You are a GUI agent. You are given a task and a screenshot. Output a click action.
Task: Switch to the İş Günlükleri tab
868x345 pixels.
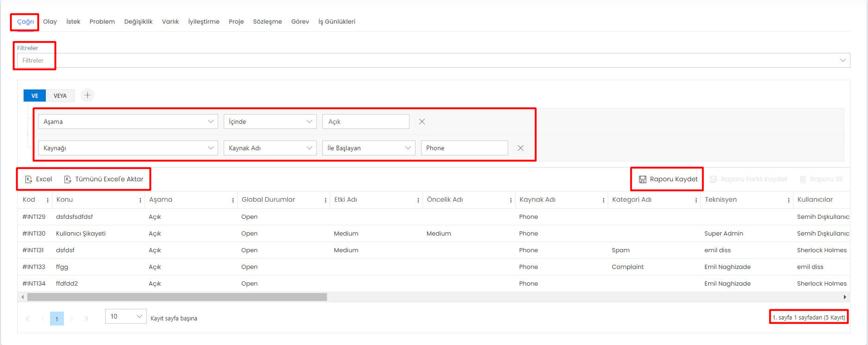coord(337,22)
